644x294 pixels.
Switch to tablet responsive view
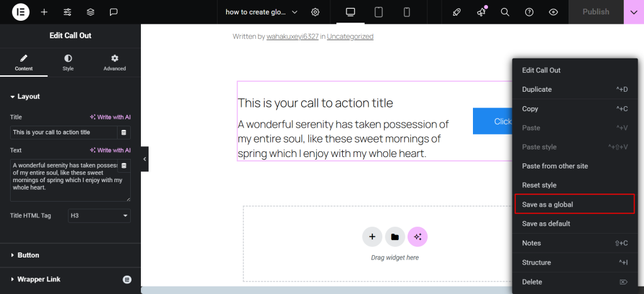pyautogui.click(x=379, y=12)
